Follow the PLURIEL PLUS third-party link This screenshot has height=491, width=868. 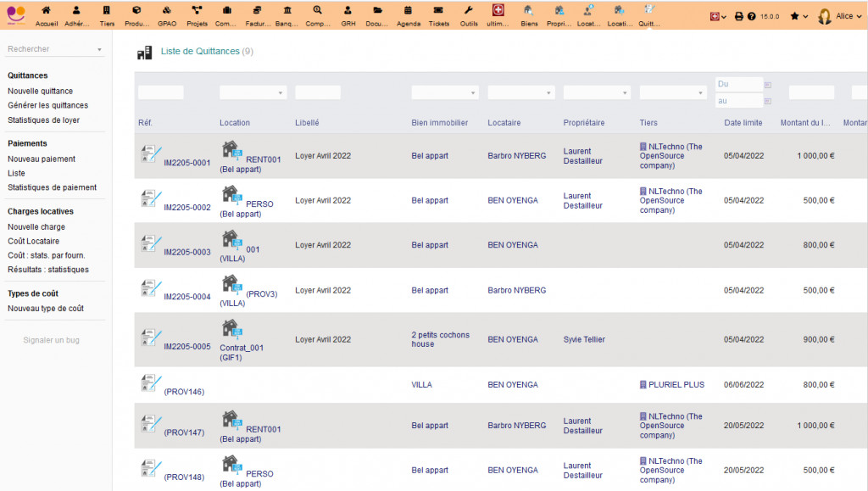pyautogui.click(x=676, y=385)
